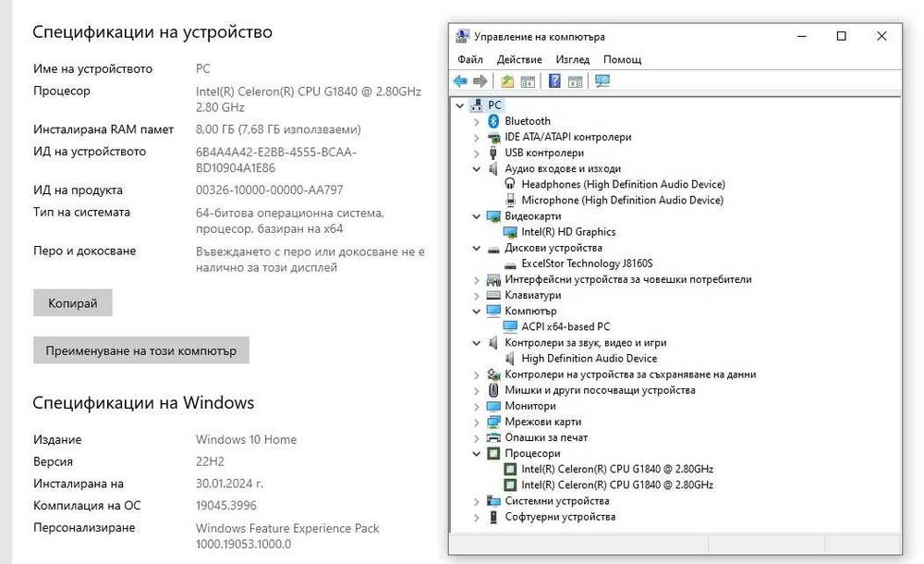Open the Файл menu
Image resolution: width=924 pixels, height=564 pixels.
coord(470,59)
